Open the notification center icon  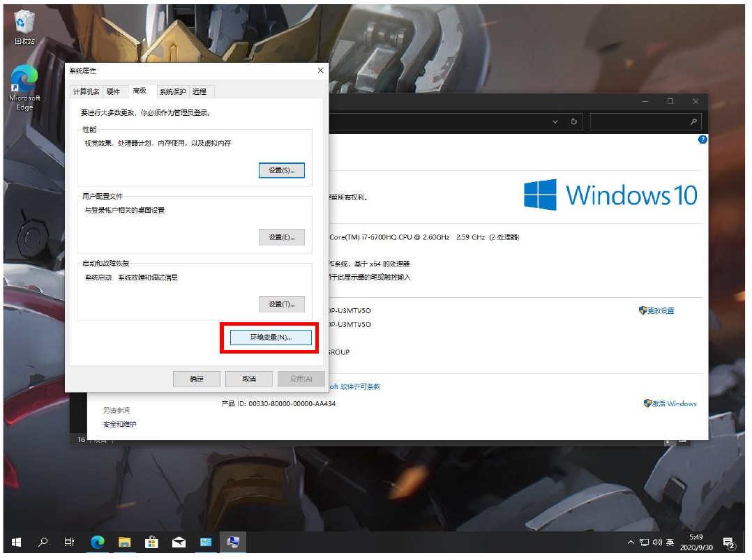point(729,542)
